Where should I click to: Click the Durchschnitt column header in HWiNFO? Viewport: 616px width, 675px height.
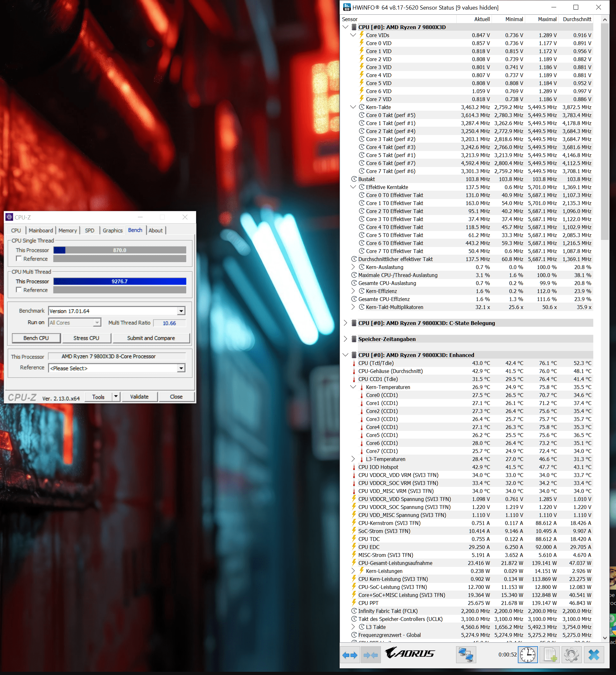576,19
